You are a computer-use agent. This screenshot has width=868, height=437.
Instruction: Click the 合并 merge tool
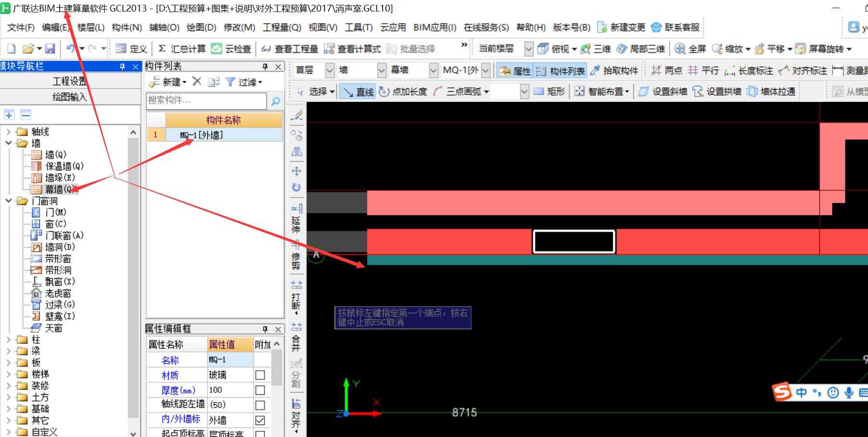(x=296, y=337)
